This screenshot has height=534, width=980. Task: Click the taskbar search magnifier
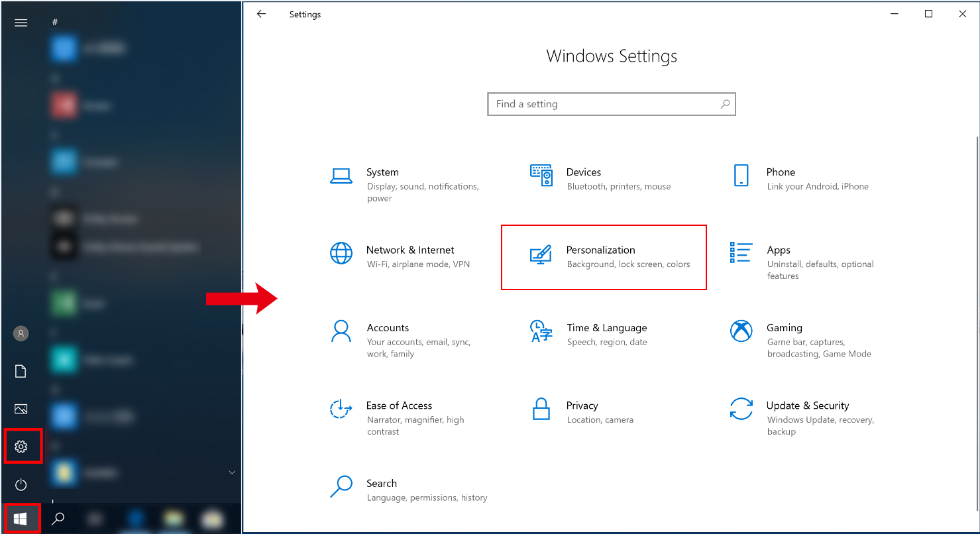(58, 519)
